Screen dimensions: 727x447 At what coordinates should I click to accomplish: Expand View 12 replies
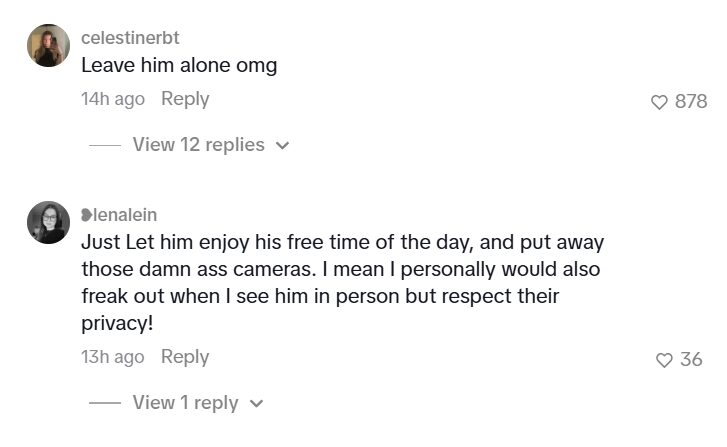coord(198,145)
